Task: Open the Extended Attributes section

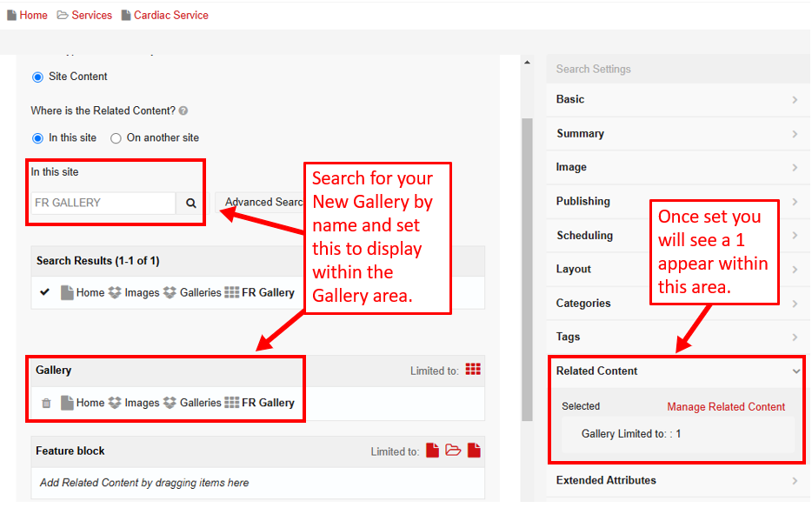Action: [x=678, y=480]
